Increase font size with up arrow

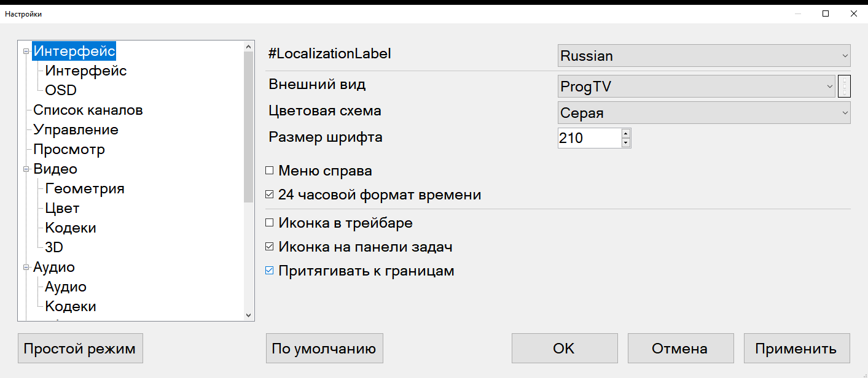626,133
